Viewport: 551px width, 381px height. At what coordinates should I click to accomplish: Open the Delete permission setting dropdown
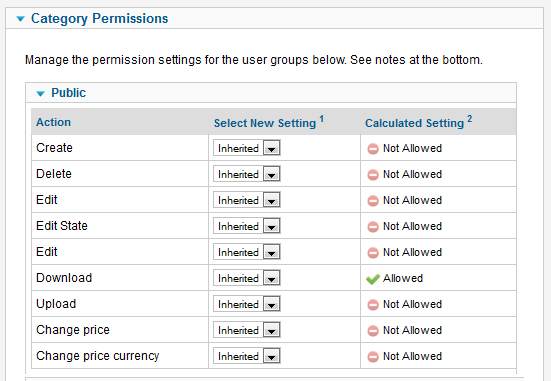pos(247,174)
